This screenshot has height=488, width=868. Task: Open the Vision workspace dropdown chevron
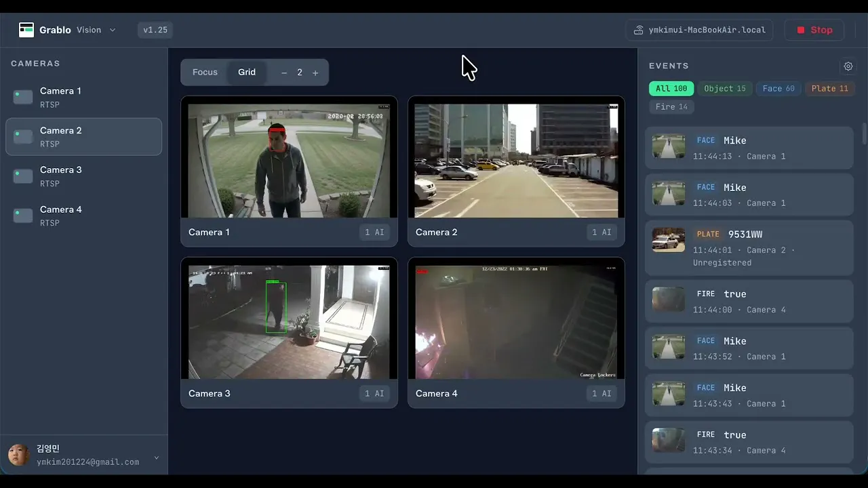pyautogui.click(x=113, y=30)
